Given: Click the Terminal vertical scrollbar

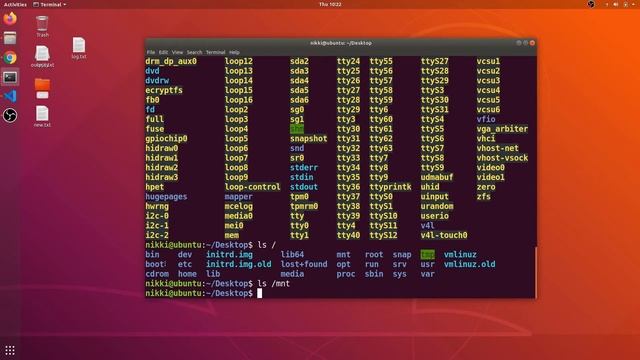Looking at the screenshot, I should coord(535,272).
